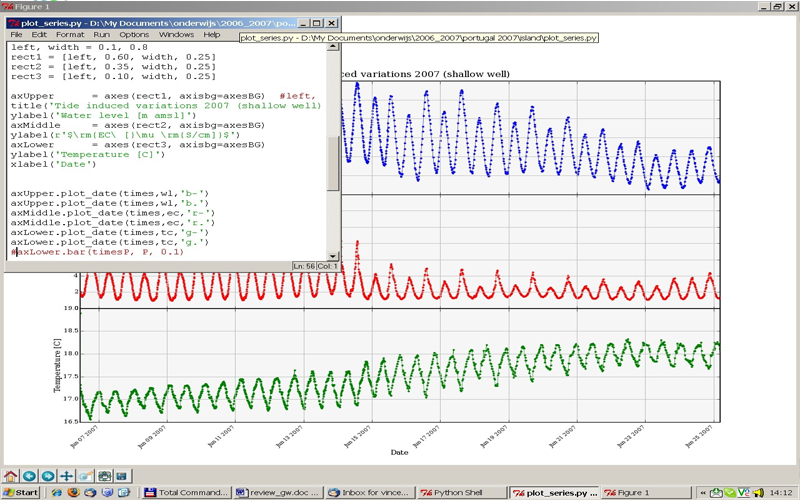
Task: Click the Home reset view icon
Action: [x=11, y=476]
